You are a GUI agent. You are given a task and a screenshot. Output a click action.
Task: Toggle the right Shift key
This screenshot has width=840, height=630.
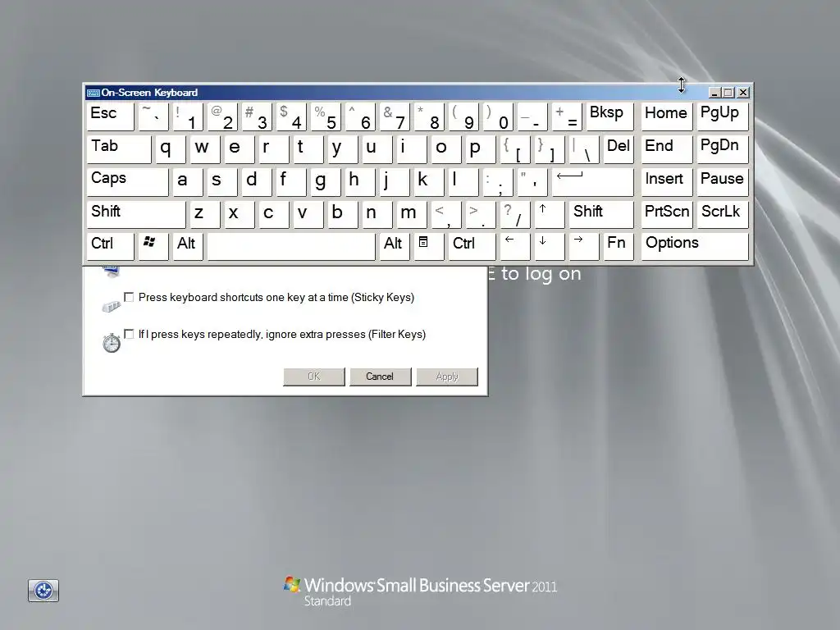601,214
